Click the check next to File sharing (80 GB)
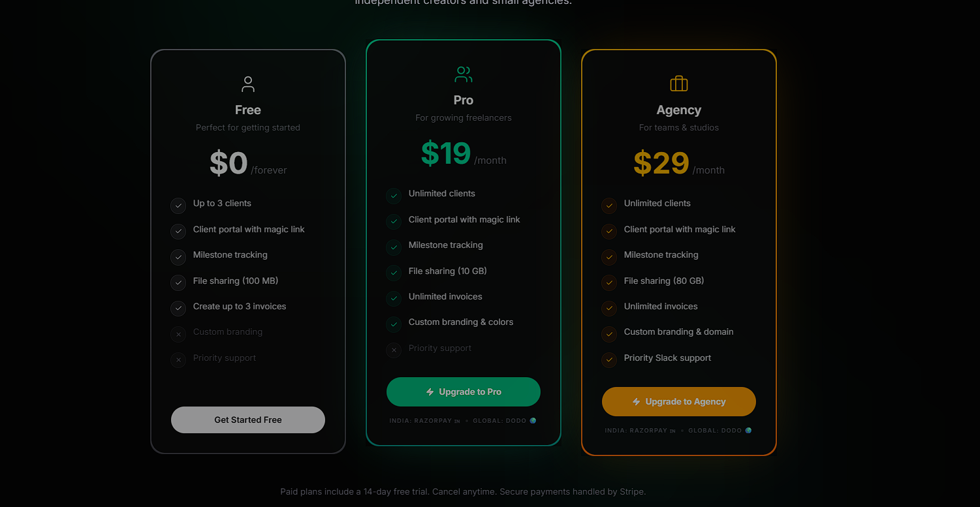Image resolution: width=980 pixels, height=507 pixels. 609,283
